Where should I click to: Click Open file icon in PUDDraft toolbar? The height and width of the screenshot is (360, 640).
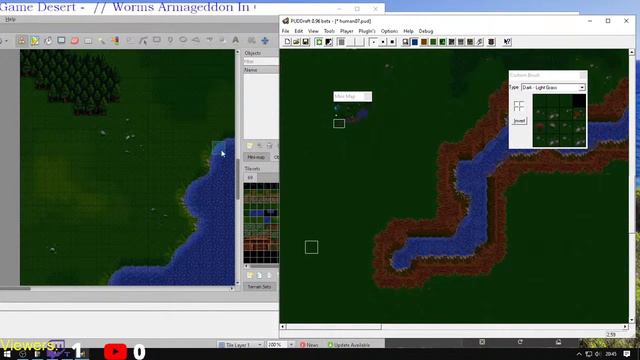[x=296, y=42]
